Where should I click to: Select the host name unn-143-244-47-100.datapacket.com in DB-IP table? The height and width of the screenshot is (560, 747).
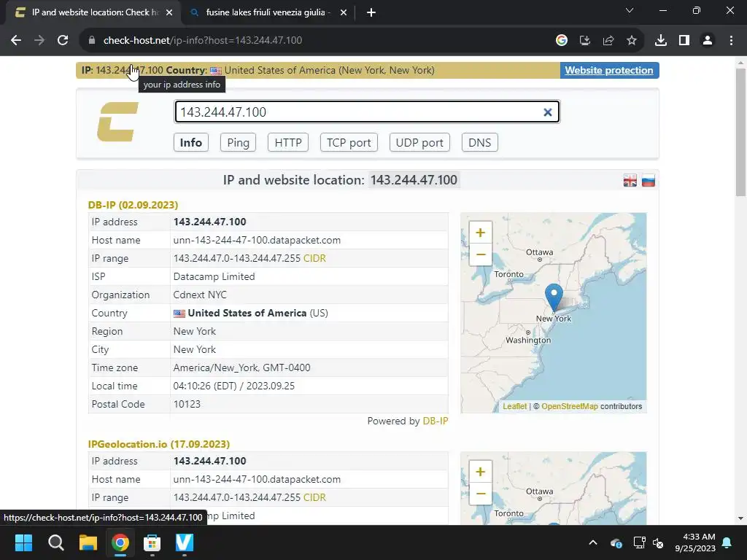coord(257,240)
